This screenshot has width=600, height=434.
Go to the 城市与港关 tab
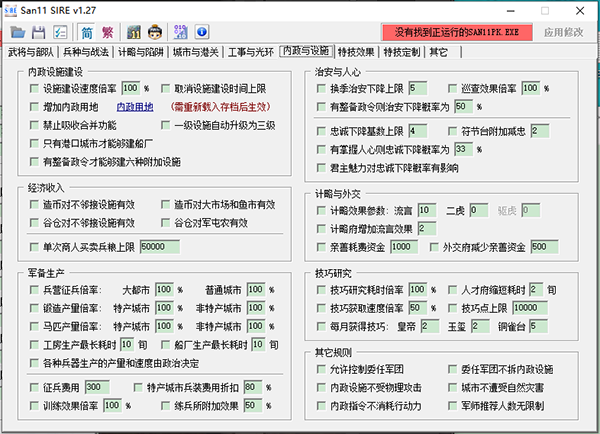tap(196, 52)
